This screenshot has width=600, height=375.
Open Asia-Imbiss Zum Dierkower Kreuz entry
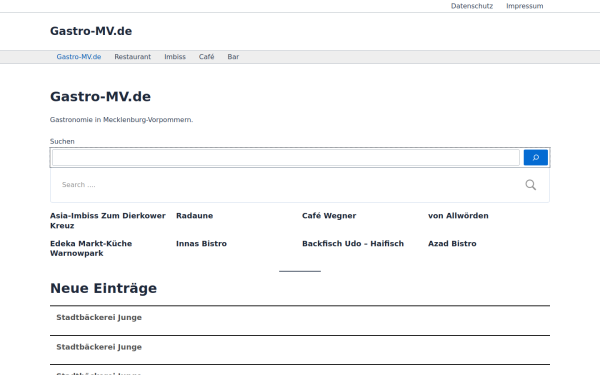pos(108,220)
